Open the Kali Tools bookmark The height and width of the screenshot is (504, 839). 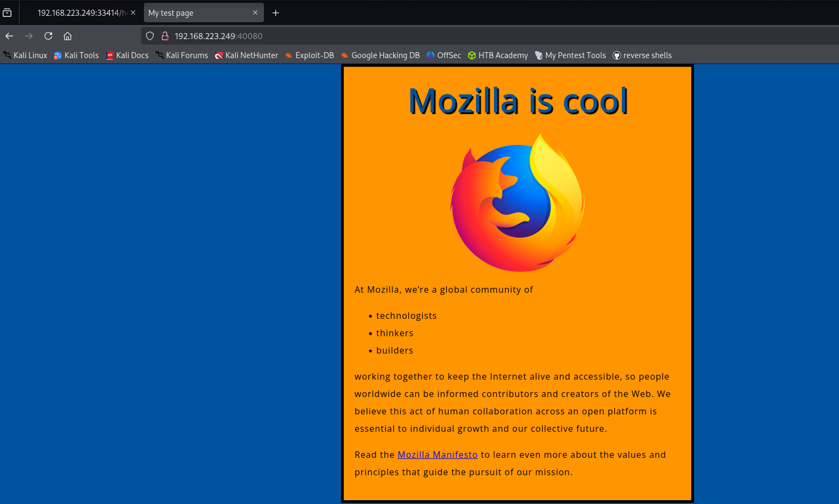(x=76, y=55)
